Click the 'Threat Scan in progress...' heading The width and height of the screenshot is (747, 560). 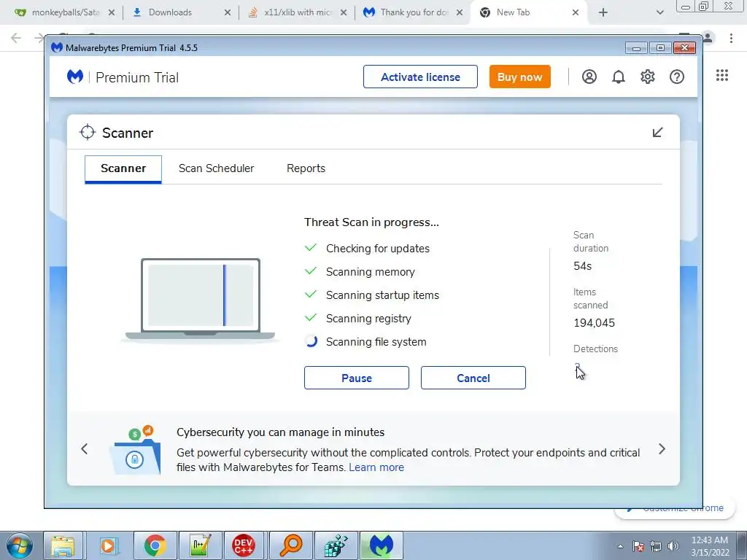[371, 222]
